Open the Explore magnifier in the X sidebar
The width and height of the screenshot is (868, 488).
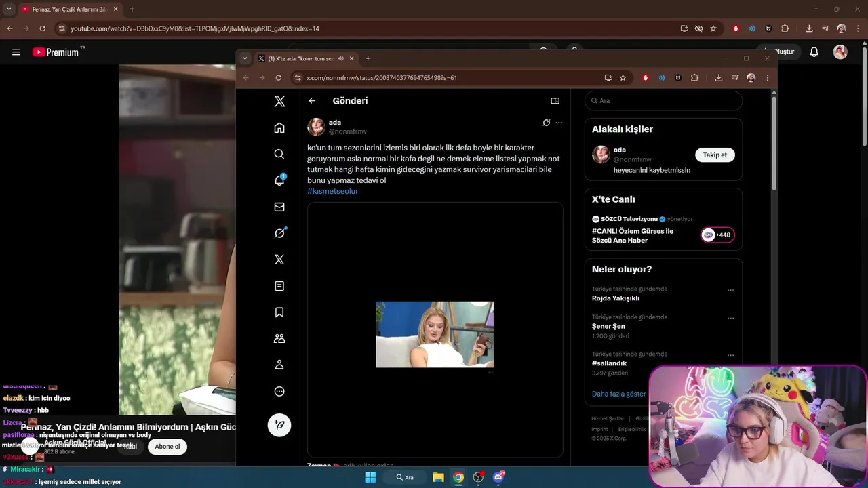(279, 154)
